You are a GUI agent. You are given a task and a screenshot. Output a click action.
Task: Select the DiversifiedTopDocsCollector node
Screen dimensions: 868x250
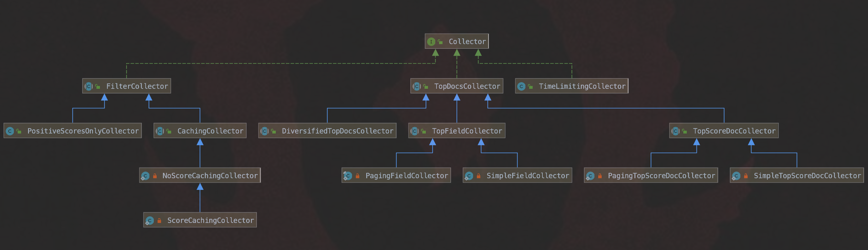coord(327,131)
